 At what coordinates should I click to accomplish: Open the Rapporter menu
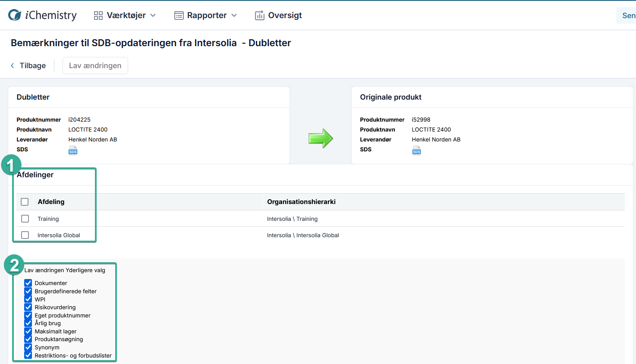coord(205,16)
